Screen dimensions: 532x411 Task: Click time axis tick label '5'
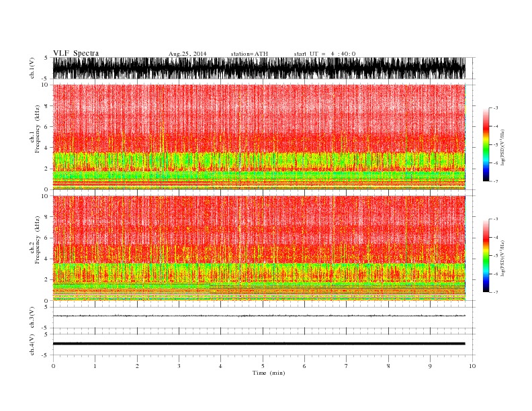click(263, 366)
